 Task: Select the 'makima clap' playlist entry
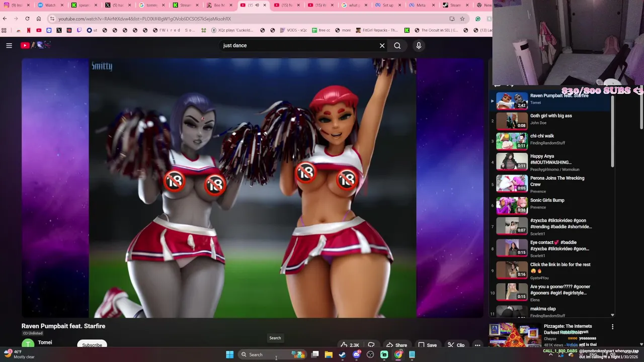tap(551, 311)
